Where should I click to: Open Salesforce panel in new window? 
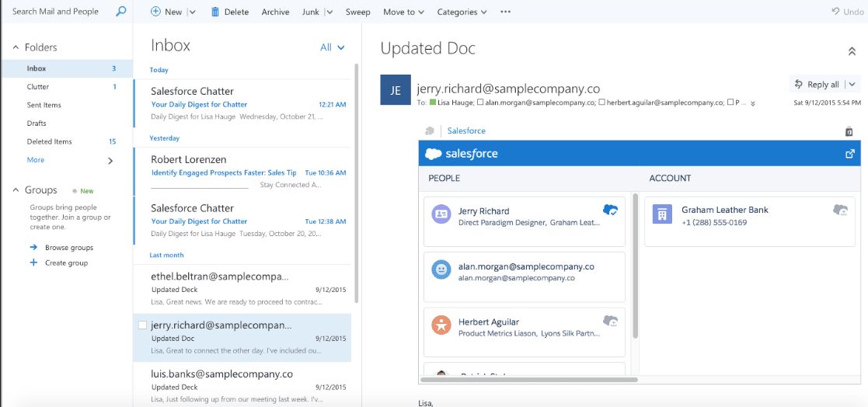[x=849, y=154]
